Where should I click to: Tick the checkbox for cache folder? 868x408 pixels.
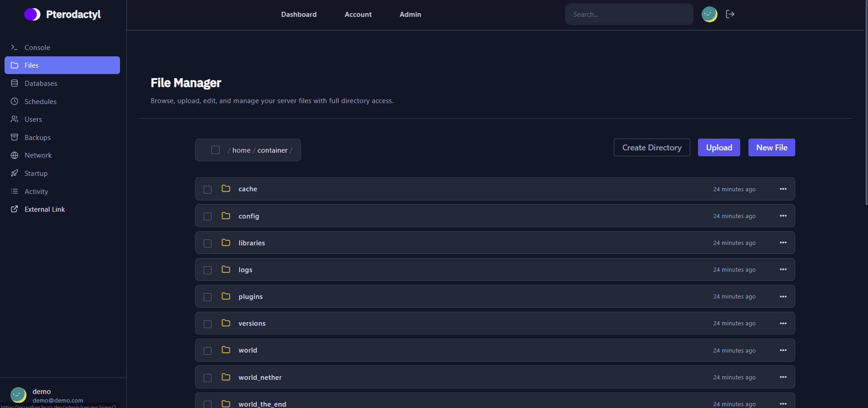207,189
